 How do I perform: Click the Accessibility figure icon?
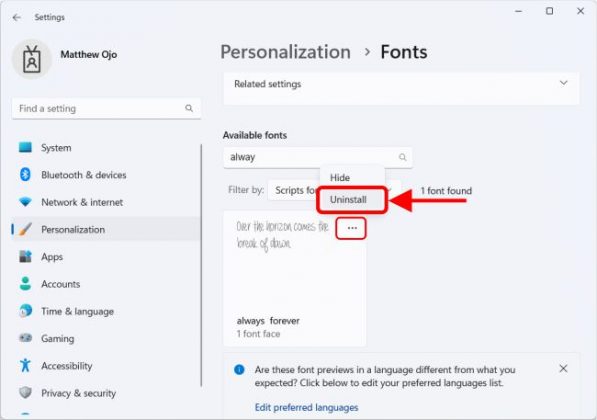coord(26,365)
